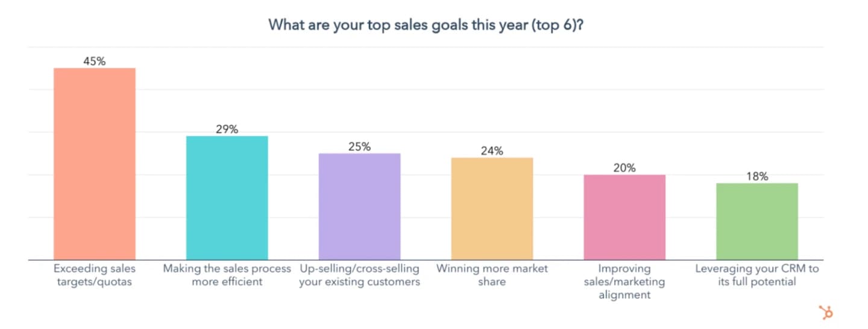The width and height of the screenshot is (868, 329).
Task: Select the Making the sales process more efficient label
Action: coord(227,275)
